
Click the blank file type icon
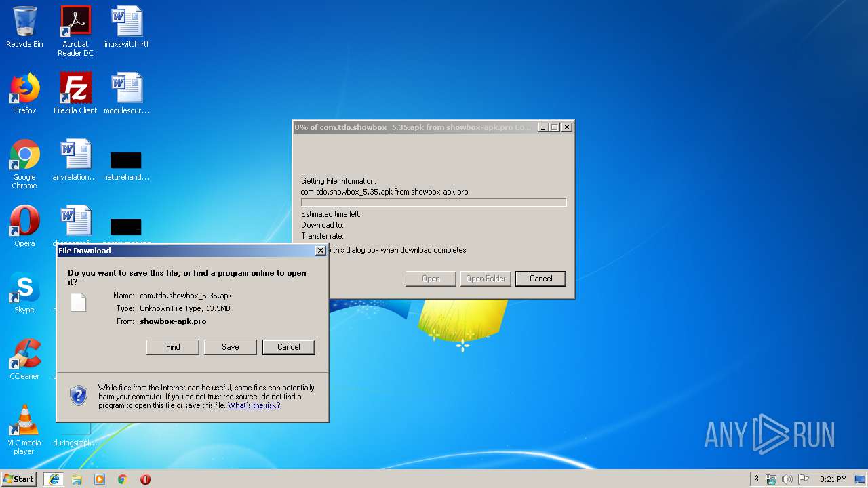click(x=79, y=303)
